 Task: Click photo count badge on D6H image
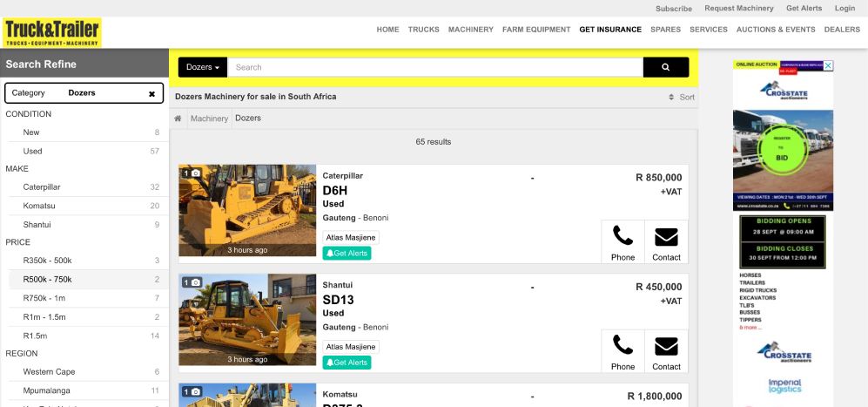coord(192,173)
